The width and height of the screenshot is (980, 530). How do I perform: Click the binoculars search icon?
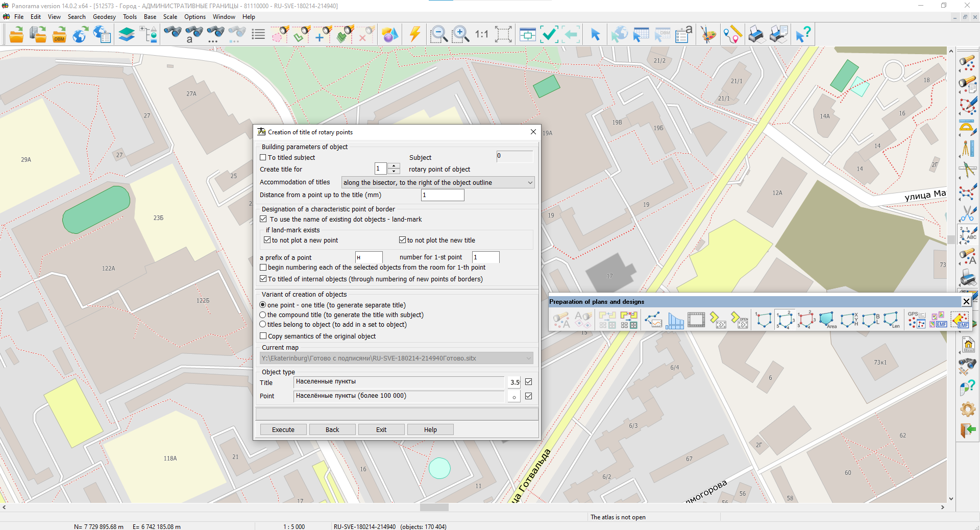[173, 34]
